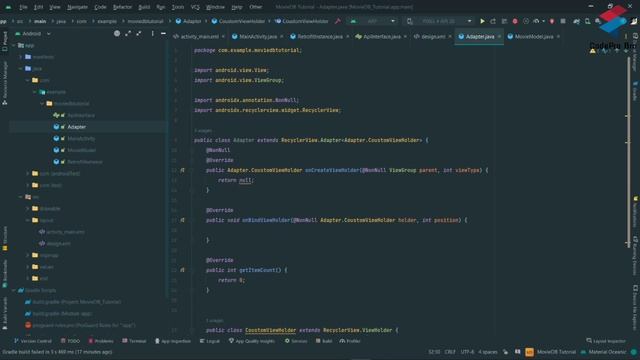Open the Logcat tool window
The image size is (640, 360).
[x=210, y=341]
